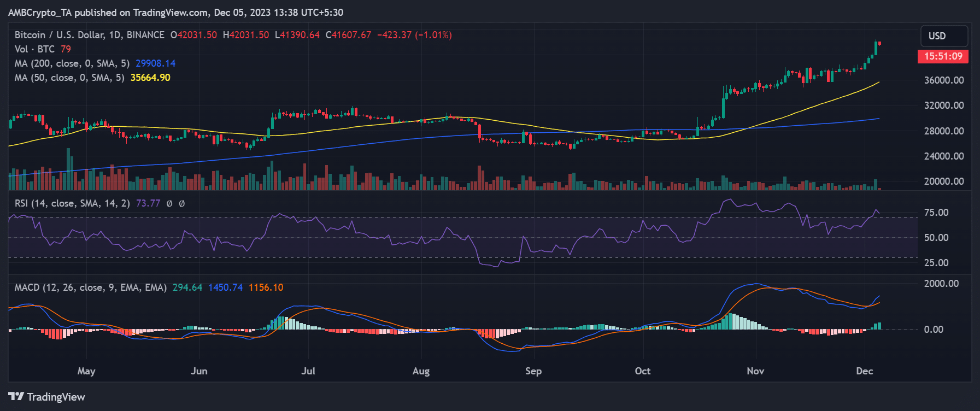
Task: Click the TradingView logo at bottom left
Action: [x=47, y=397]
